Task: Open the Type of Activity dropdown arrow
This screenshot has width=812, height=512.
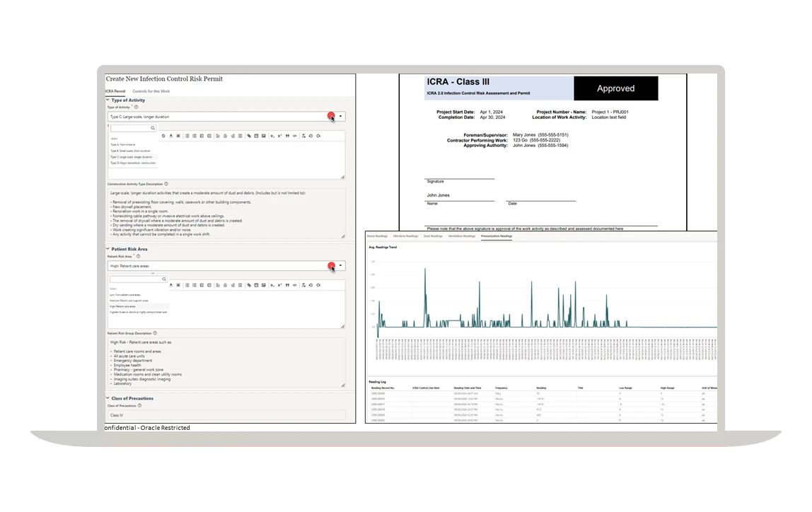Action: pyautogui.click(x=341, y=117)
